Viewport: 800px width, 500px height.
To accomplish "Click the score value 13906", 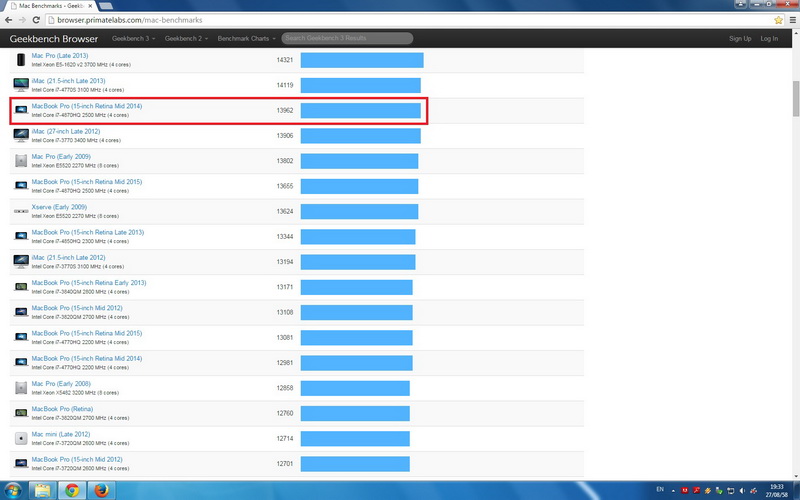I will coord(285,135).
